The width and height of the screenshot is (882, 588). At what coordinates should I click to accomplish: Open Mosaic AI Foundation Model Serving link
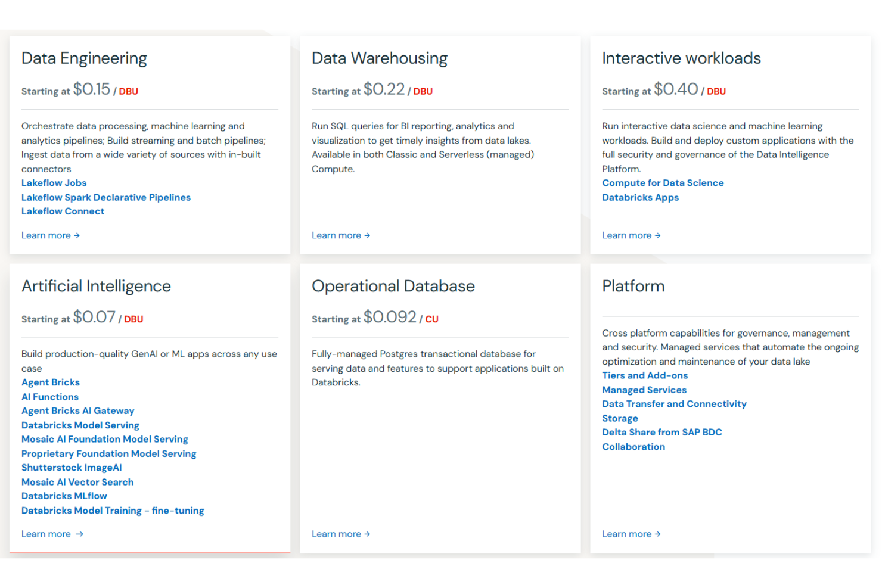105,439
